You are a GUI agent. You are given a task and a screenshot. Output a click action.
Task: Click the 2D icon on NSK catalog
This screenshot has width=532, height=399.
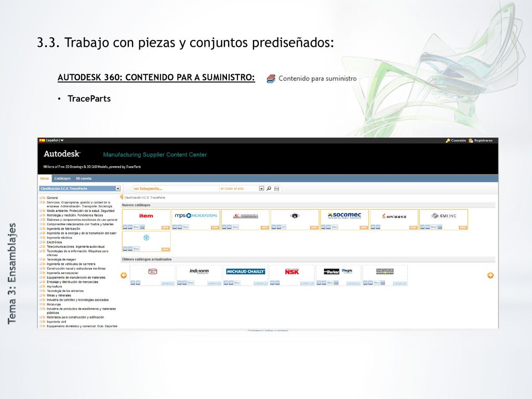(x=272, y=283)
